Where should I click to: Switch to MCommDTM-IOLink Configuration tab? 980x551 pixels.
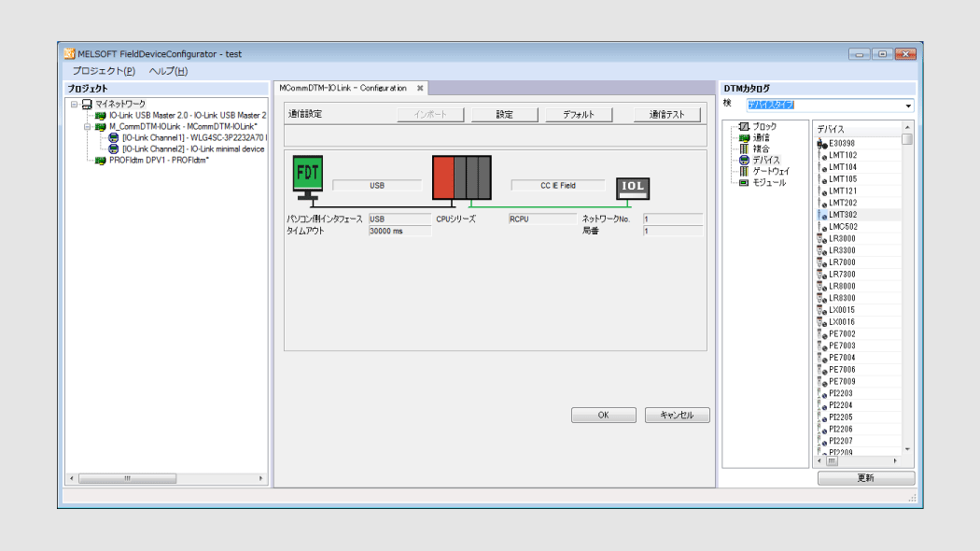pyautogui.click(x=343, y=88)
